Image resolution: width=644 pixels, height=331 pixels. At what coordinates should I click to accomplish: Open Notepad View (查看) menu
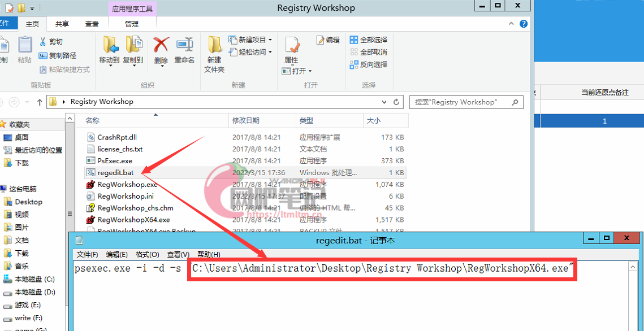coord(178,254)
